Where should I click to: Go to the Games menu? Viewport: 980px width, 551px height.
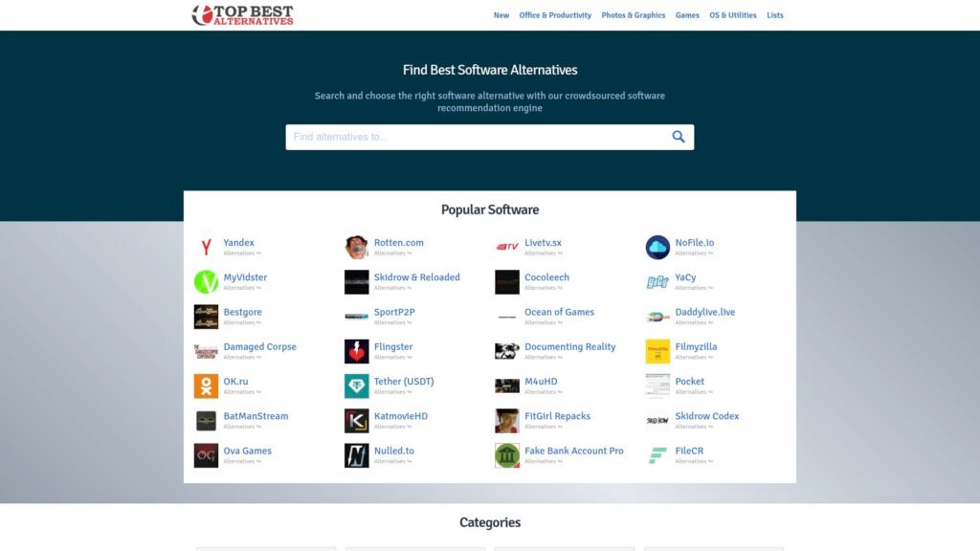(x=687, y=15)
